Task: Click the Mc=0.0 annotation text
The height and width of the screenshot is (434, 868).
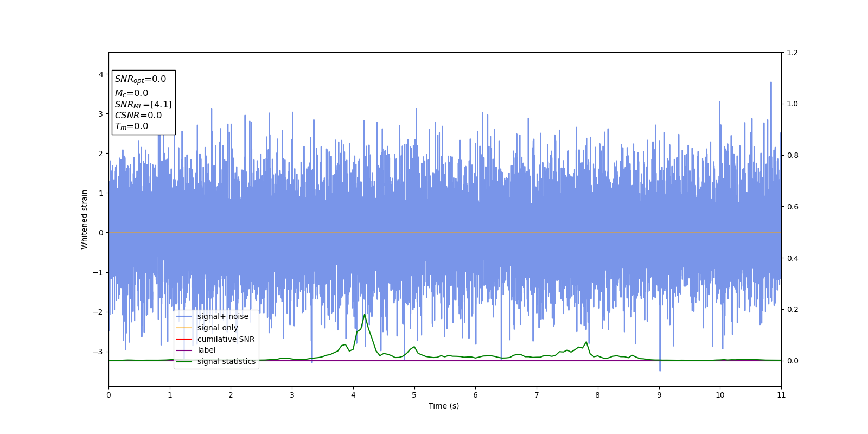Action: coord(131,93)
